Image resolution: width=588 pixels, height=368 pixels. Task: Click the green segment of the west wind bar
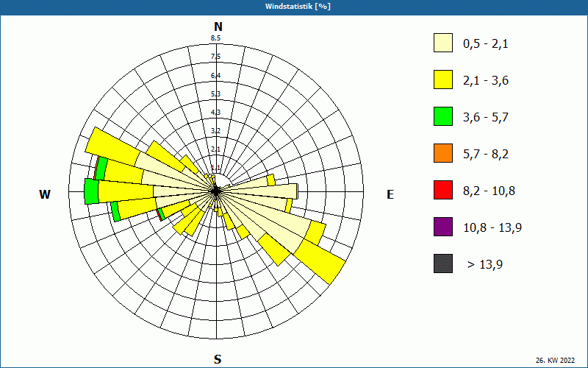pyautogui.click(x=91, y=191)
